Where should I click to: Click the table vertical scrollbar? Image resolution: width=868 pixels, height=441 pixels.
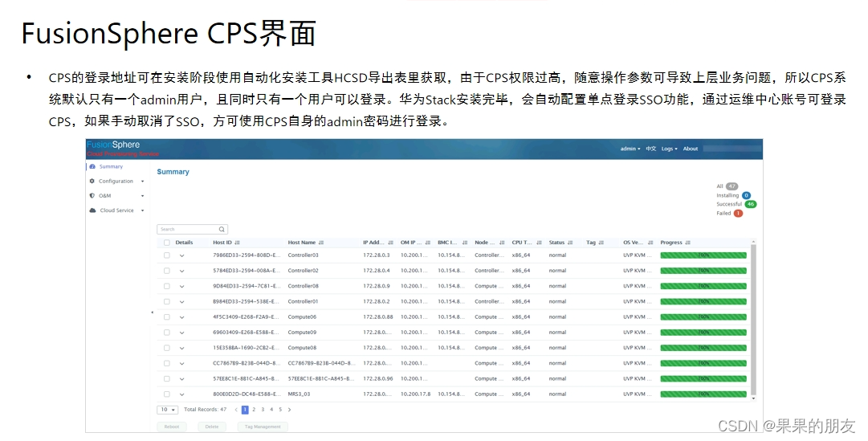click(753, 319)
